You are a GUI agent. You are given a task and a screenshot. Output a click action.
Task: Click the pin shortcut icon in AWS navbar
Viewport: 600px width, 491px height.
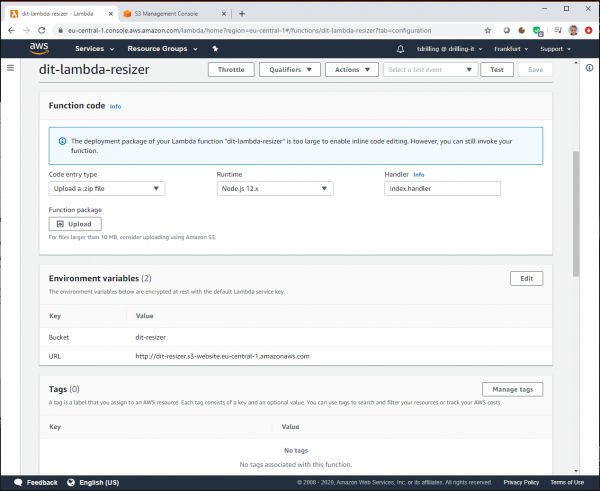tap(215, 49)
